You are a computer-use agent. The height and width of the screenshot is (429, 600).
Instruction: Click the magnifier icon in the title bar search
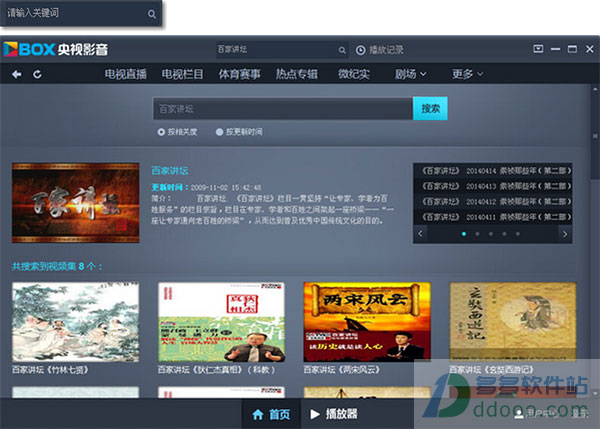tap(342, 50)
